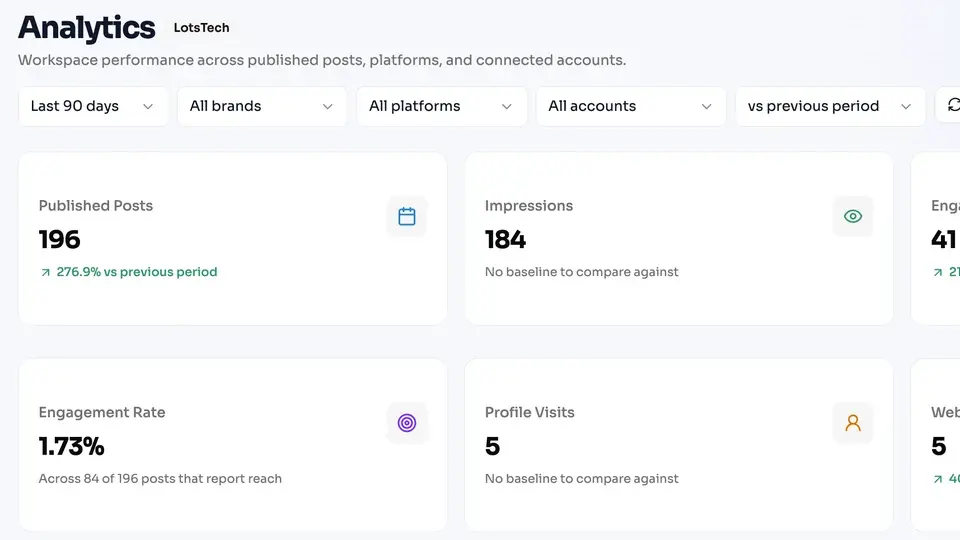The height and width of the screenshot is (540, 960).
Task: Click the person icon on Profile Visits card
Action: point(853,423)
